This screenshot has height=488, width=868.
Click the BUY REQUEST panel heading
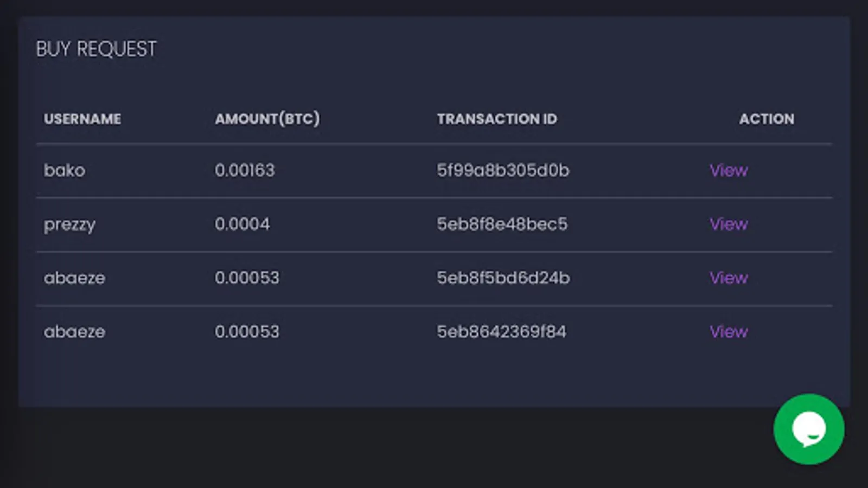pyautogui.click(x=96, y=49)
